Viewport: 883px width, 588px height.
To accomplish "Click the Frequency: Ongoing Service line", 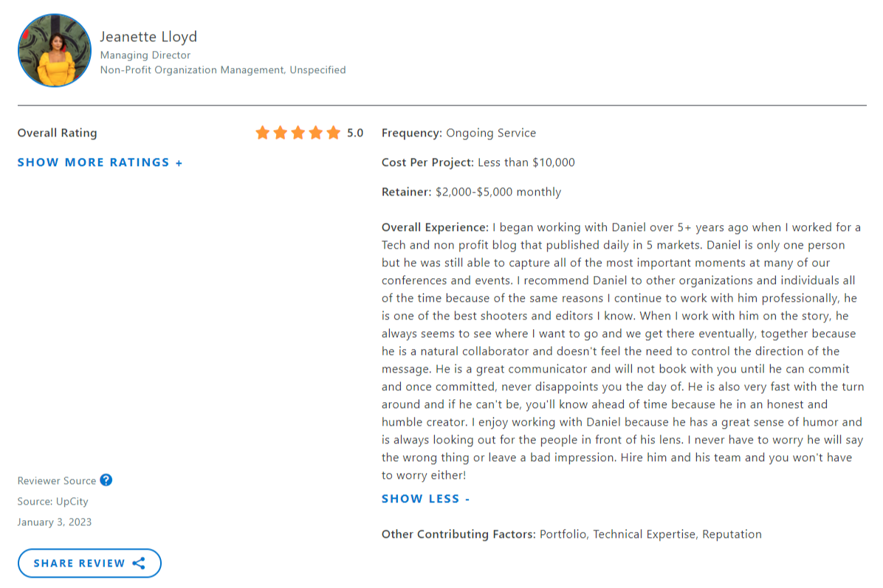I will [x=458, y=134].
